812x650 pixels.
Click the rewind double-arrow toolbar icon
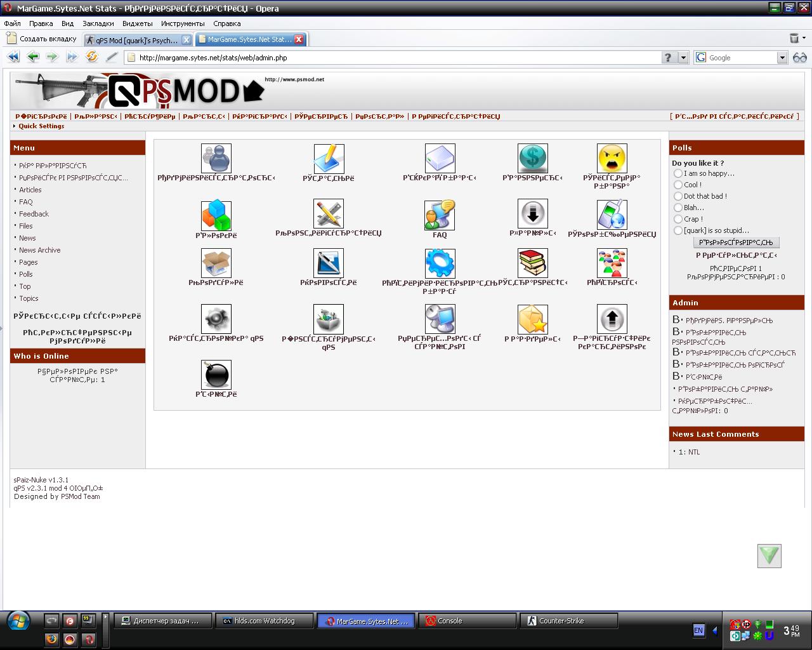(13, 57)
